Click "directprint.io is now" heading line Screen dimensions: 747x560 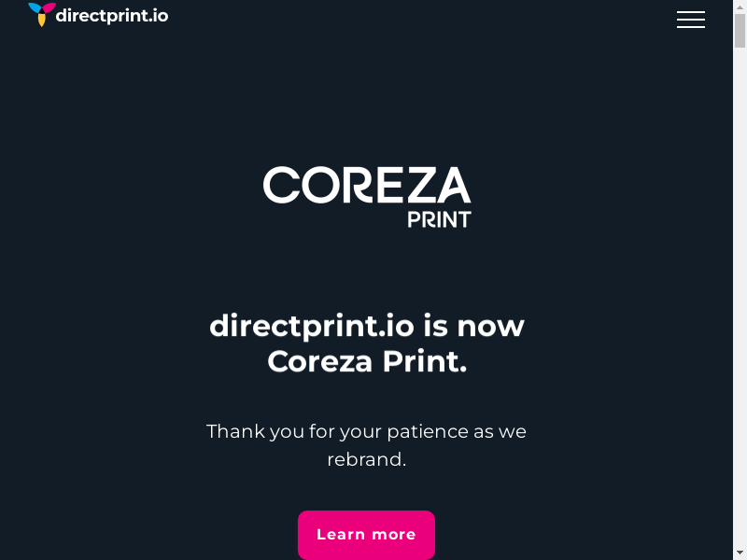[x=366, y=327]
